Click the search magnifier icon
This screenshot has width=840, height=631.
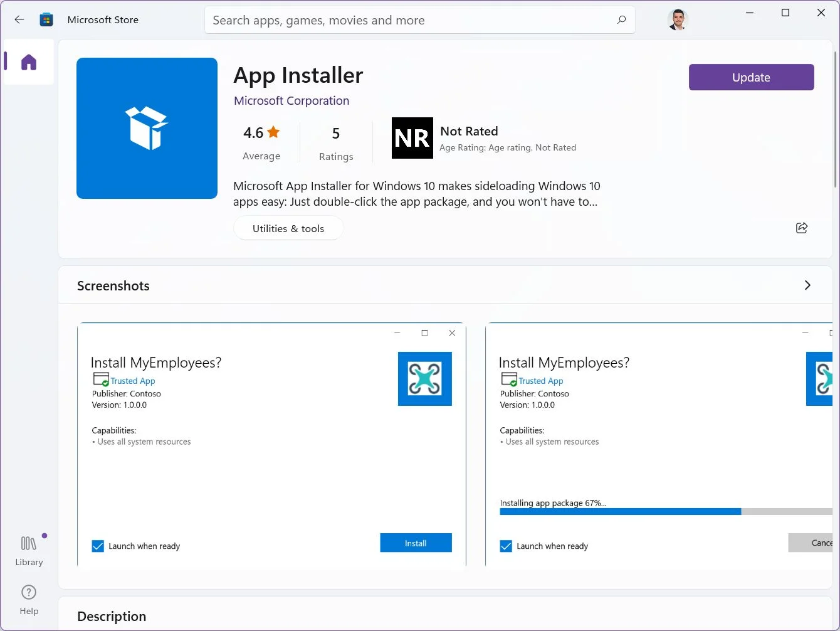pos(621,19)
